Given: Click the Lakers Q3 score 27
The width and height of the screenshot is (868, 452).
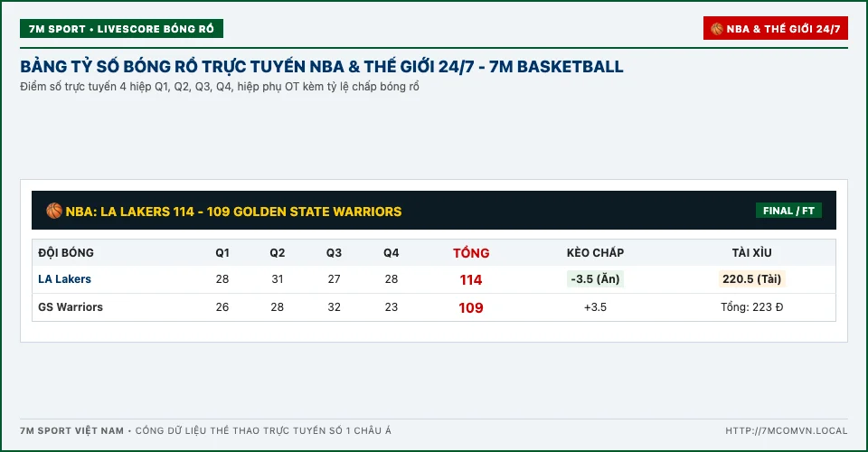Looking at the screenshot, I should tap(334, 279).
